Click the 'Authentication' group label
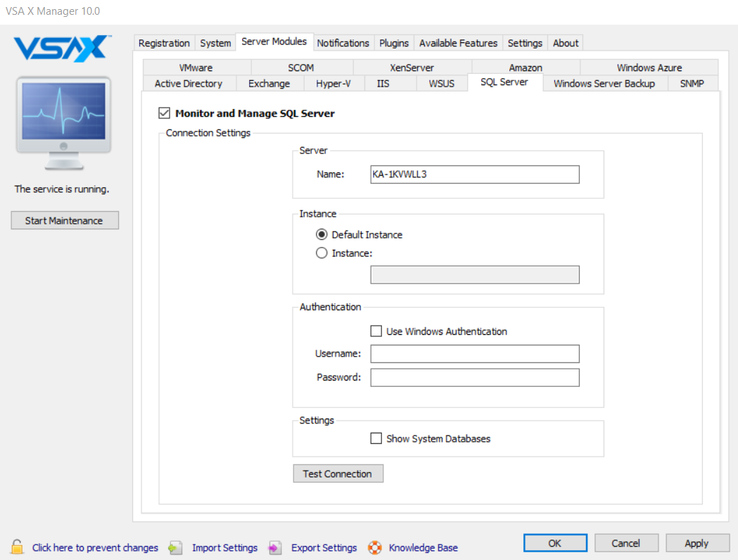 [x=331, y=307]
